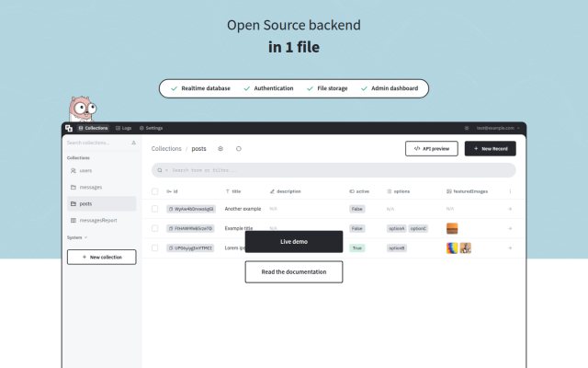This screenshot has height=368, width=588.
Task: Toggle the select-all records checkbox
Action: click(x=155, y=191)
